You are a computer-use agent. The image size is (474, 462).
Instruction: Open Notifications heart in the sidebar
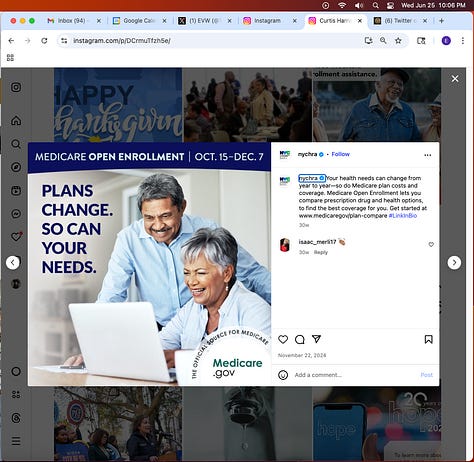(x=16, y=237)
